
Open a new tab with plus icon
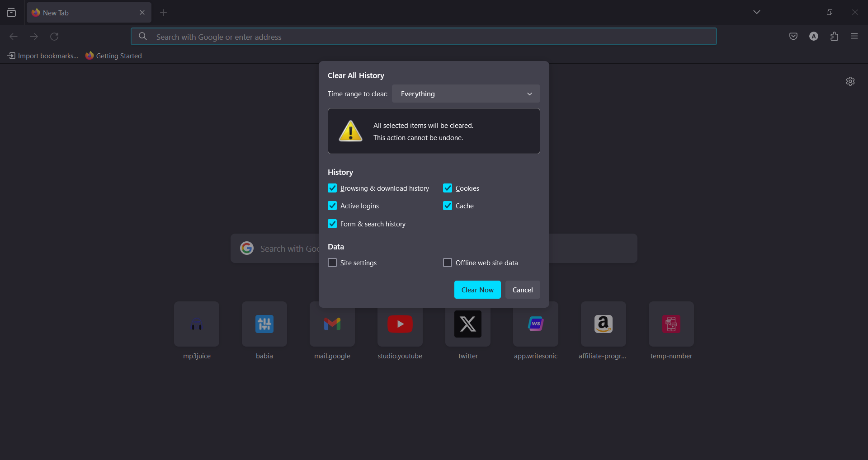coord(164,13)
